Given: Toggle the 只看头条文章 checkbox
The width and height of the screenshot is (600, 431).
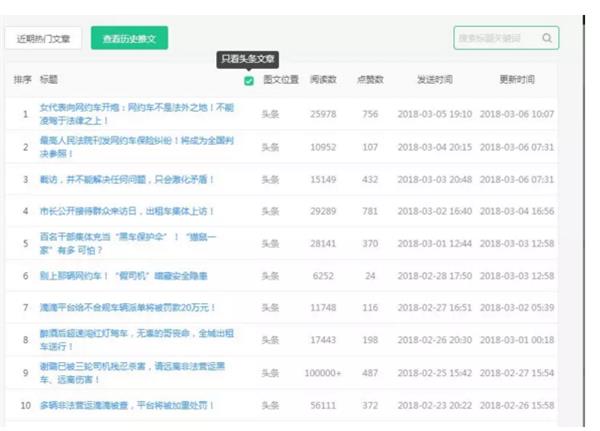Looking at the screenshot, I should click(249, 81).
